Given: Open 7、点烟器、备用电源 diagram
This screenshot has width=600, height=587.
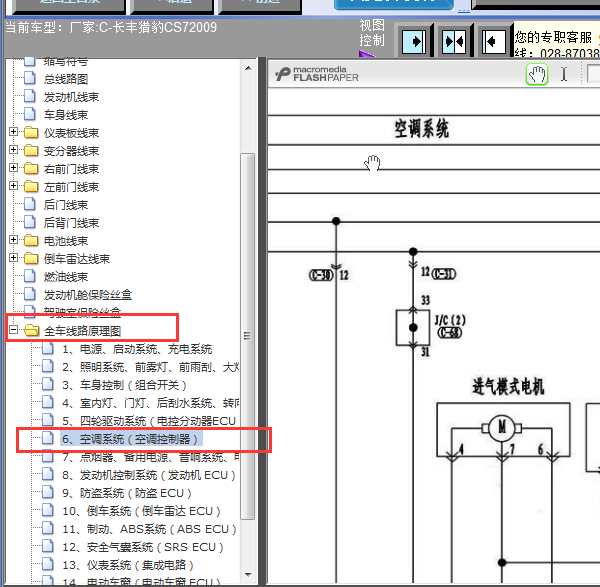Looking at the screenshot, I should tap(151, 457).
